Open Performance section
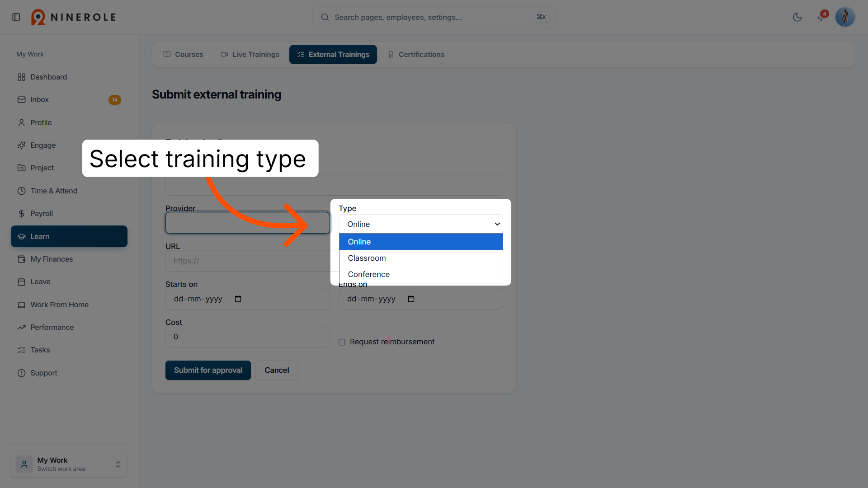The image size is (868, 488). pos(69,327)
